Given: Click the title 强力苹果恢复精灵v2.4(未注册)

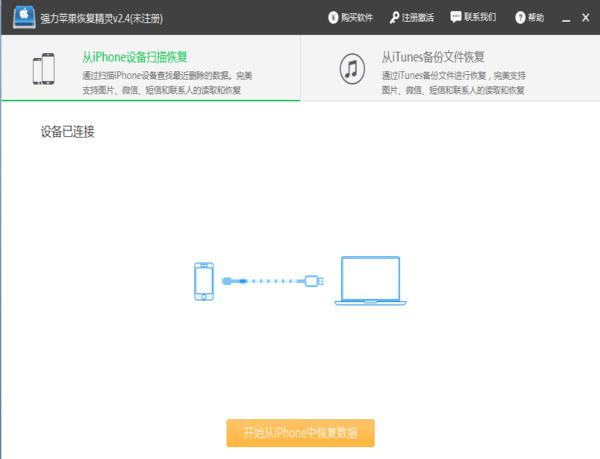Looking at the screenshot, I should tap(101, 18).
